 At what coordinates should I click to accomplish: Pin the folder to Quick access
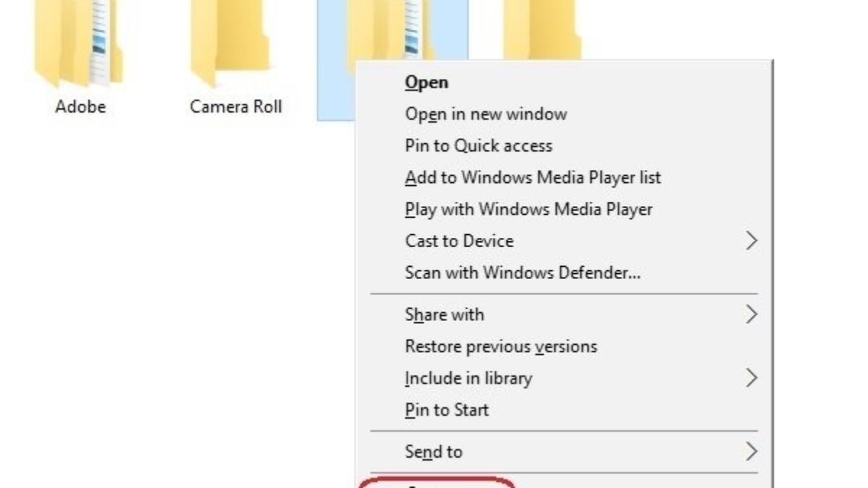coord(478,146)
